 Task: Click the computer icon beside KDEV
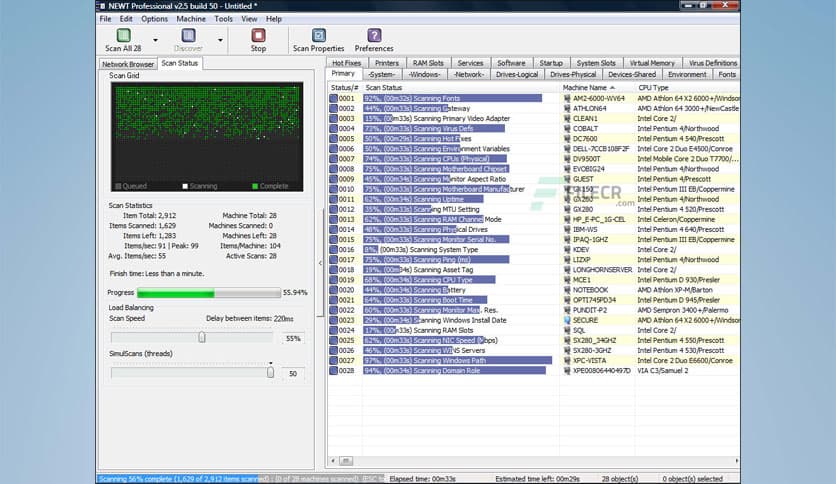pos(567,249)
